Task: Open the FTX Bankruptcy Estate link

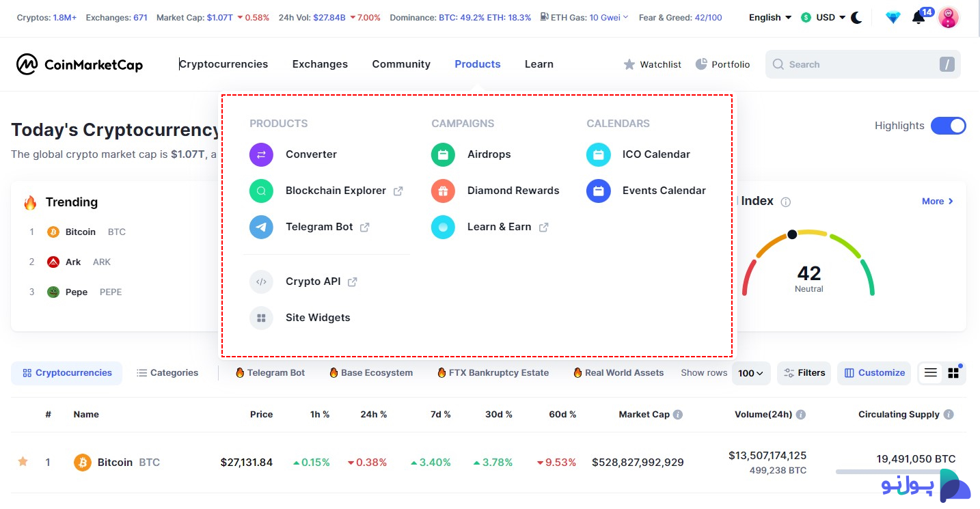Action: 493,373
